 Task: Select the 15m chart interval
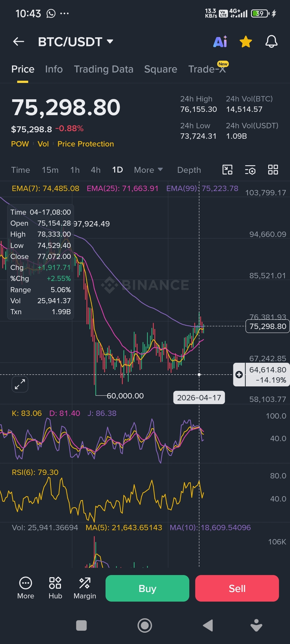[50, 170]
